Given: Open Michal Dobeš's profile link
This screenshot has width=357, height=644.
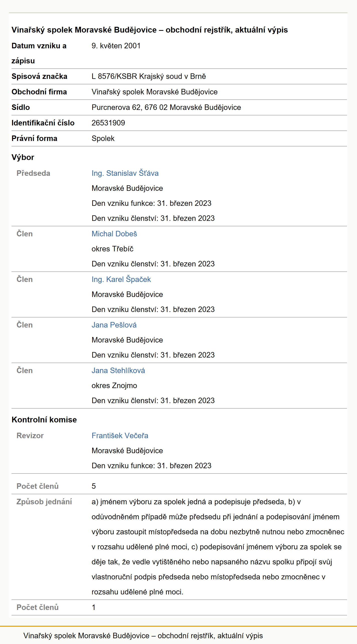Looking at the screenshot, I should (x=114, y=234).
